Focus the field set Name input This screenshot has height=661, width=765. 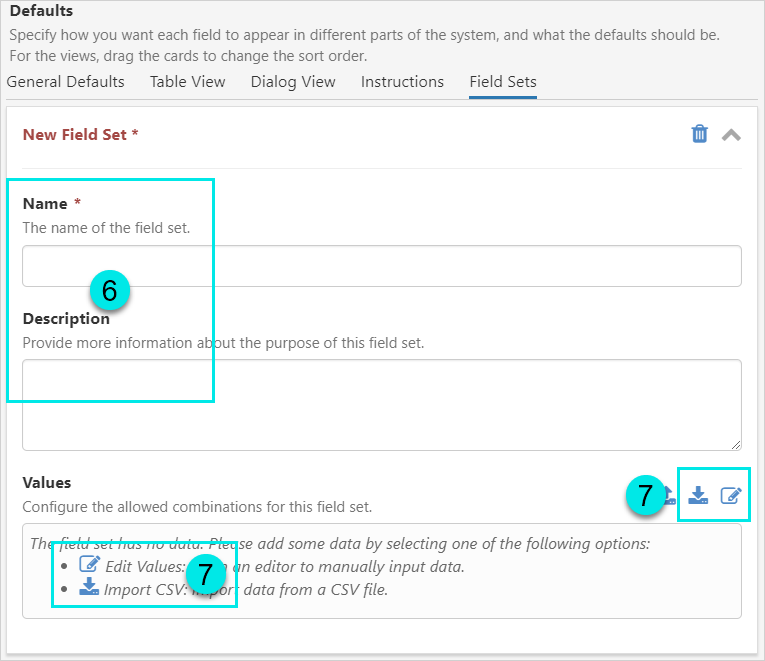pyautogui.click(x=382, y=266)
